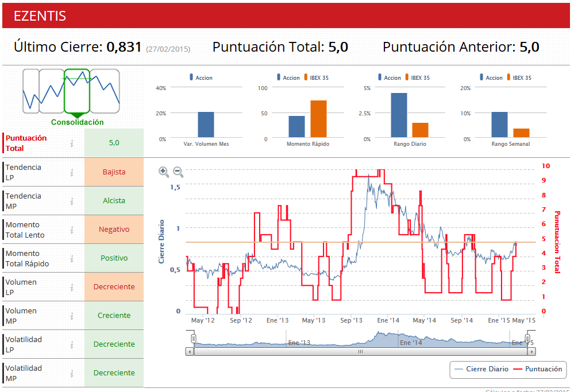Toggle IBEX 35 legend in Rango Diario chart

(417, 77)
